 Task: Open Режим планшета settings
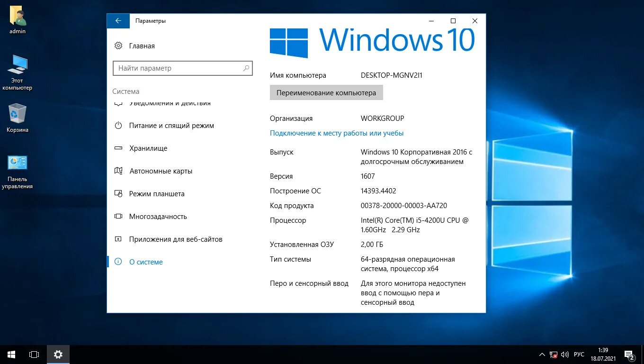[157, 194]
